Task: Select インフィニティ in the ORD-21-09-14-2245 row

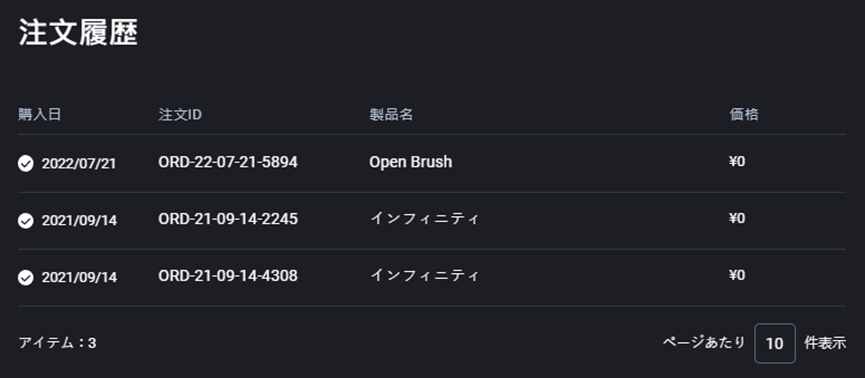Action: tap(424, 219)
